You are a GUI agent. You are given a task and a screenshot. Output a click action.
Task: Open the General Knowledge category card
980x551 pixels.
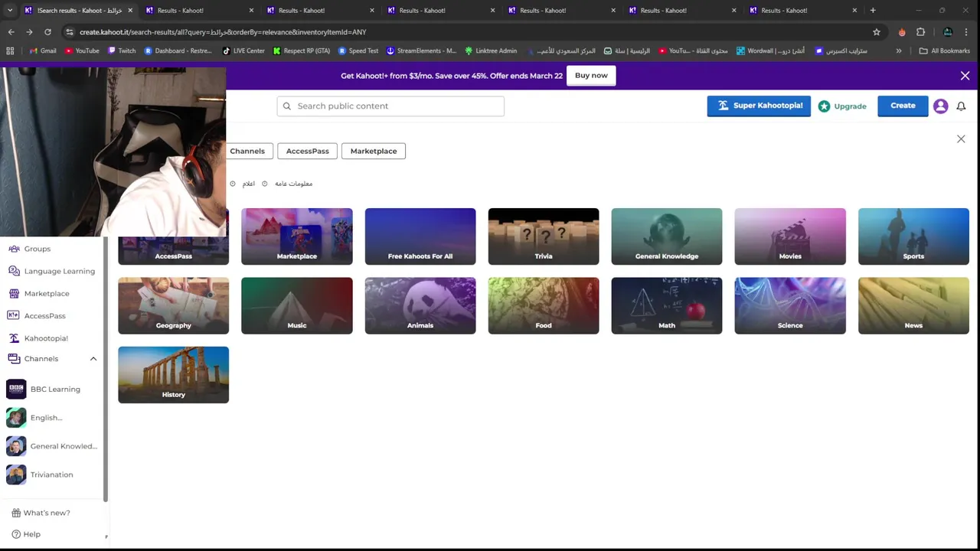[667, 236]
